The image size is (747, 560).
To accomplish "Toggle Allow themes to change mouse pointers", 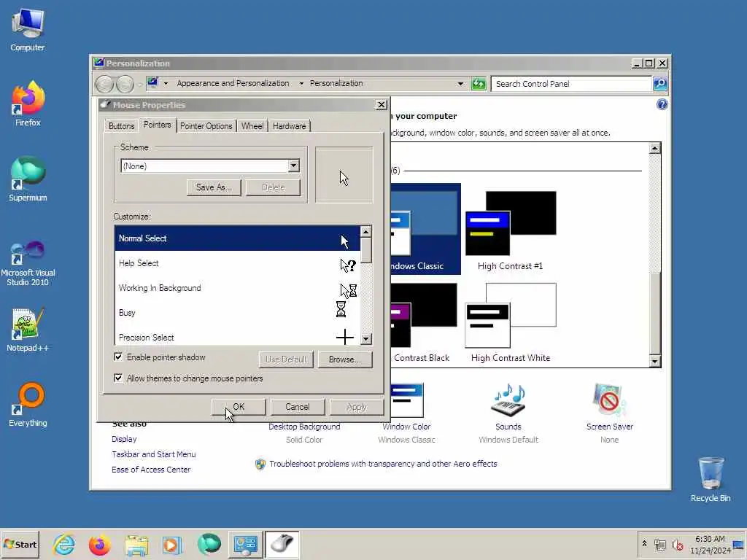I will 118,378.
